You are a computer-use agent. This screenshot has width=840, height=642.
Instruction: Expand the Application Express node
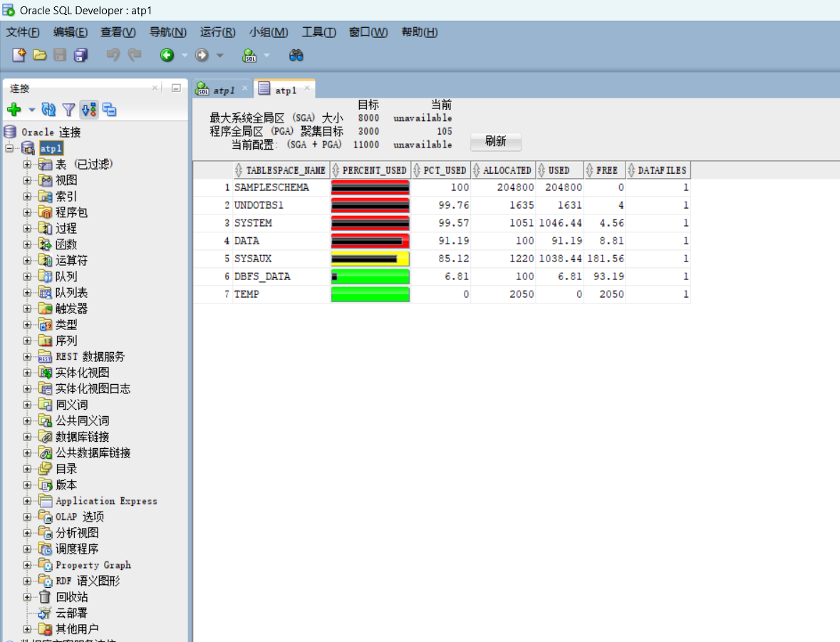click(27, 501)
